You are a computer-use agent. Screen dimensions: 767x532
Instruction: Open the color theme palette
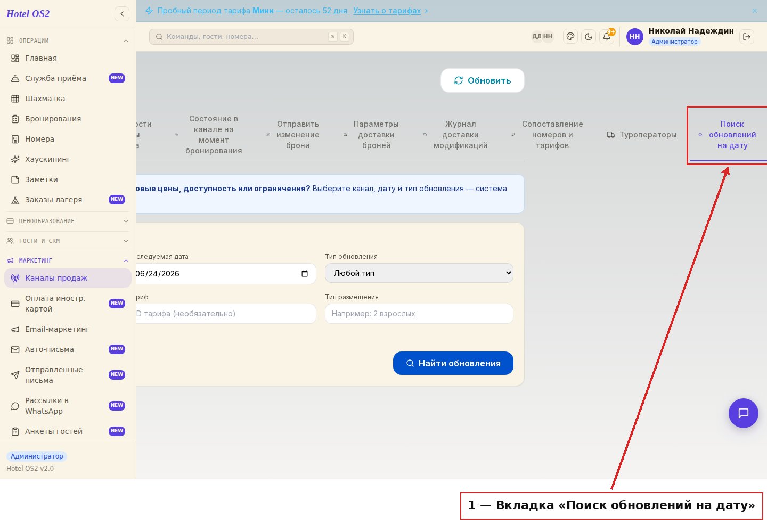pyautogui.click(x=570, y=37)
